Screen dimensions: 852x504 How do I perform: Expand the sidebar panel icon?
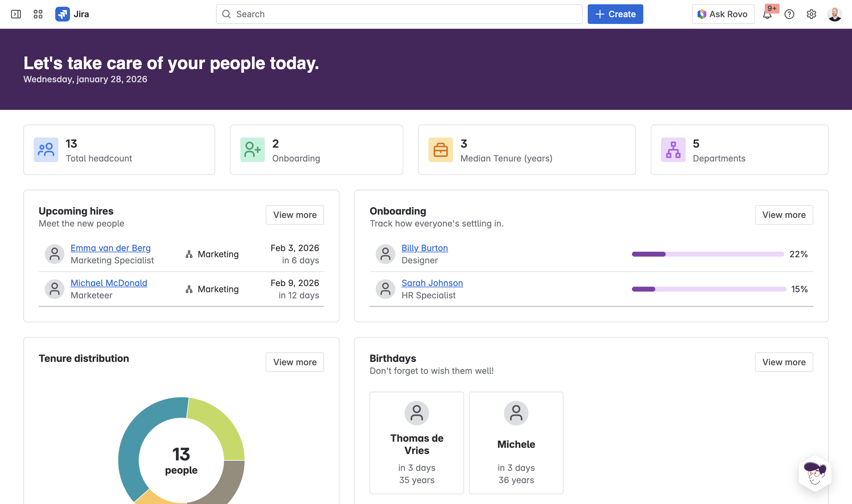tap(16, 14)
